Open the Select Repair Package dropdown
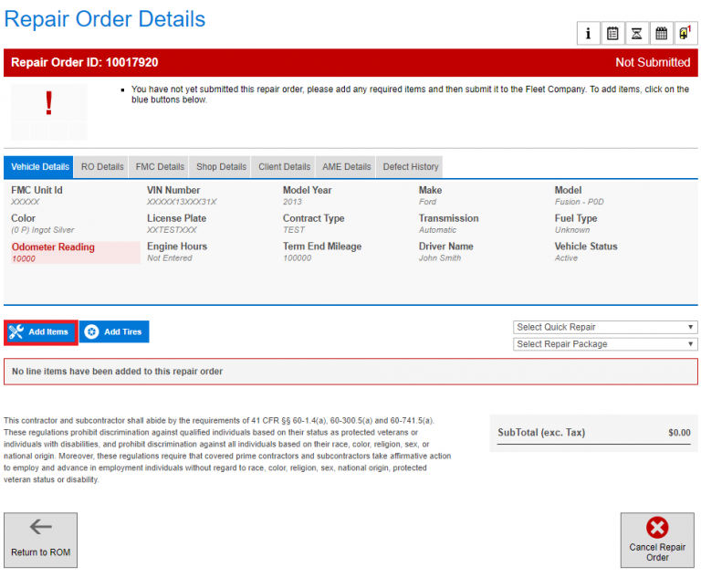701x588 pixels. click(x=605, y=344)
